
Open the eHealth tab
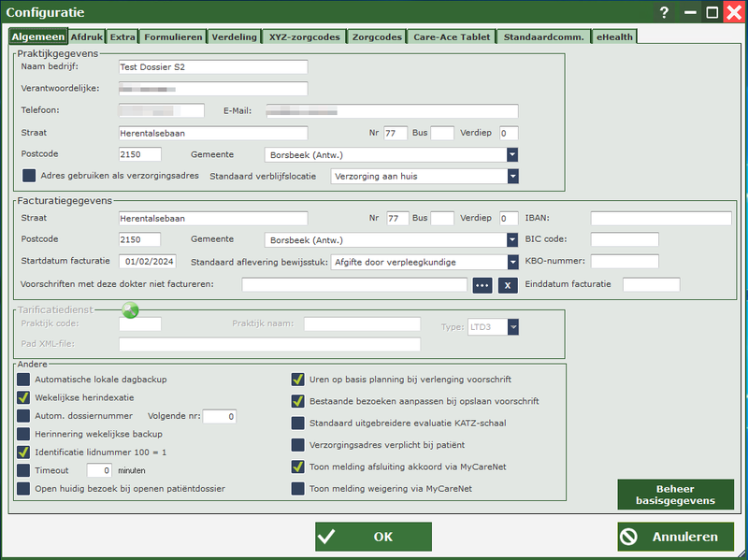pos(614,37)
